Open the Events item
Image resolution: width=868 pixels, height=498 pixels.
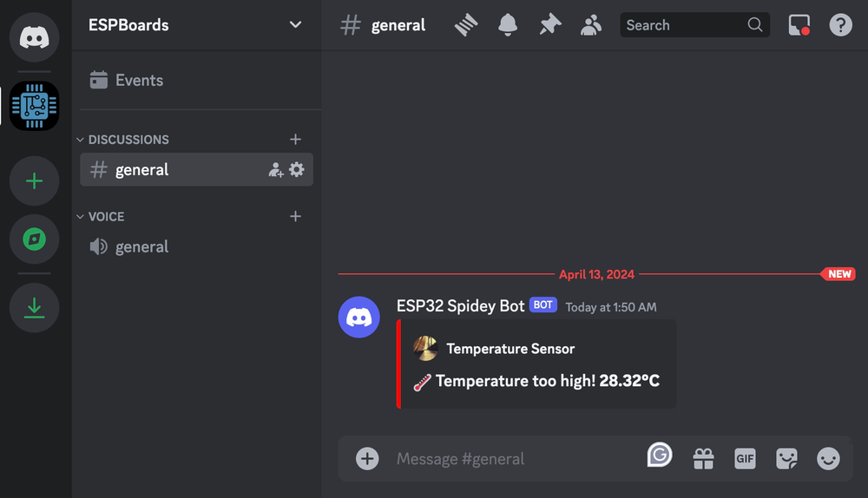pos(139,81)
